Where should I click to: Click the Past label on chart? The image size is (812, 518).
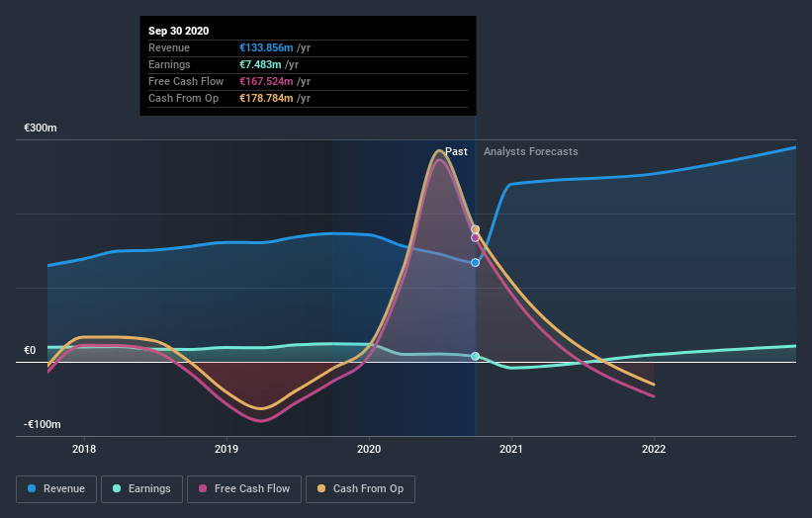click(x=456, y=151)
